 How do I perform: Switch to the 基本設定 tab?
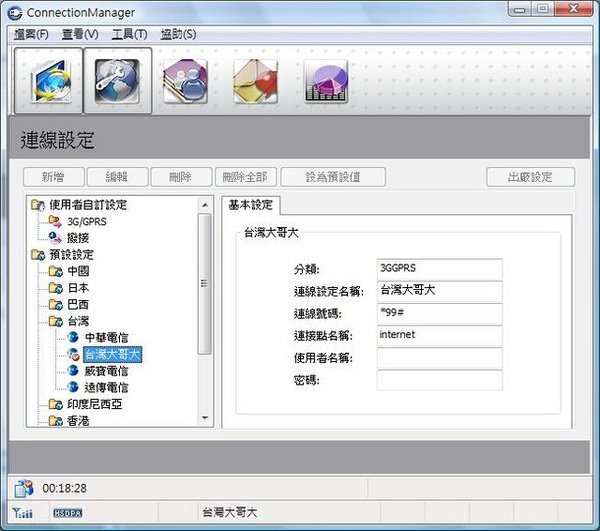click(251, 205)
